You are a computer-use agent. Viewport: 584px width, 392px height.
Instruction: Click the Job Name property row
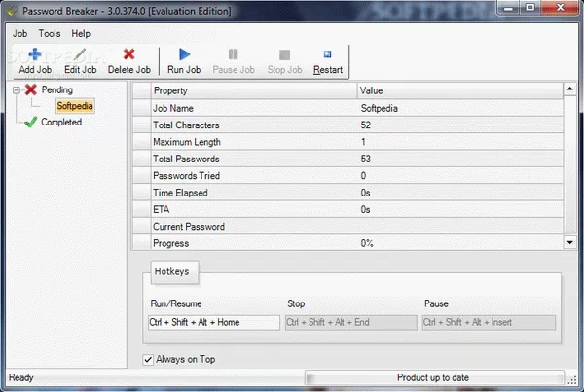pyautogui.click(x=347, y=108)
